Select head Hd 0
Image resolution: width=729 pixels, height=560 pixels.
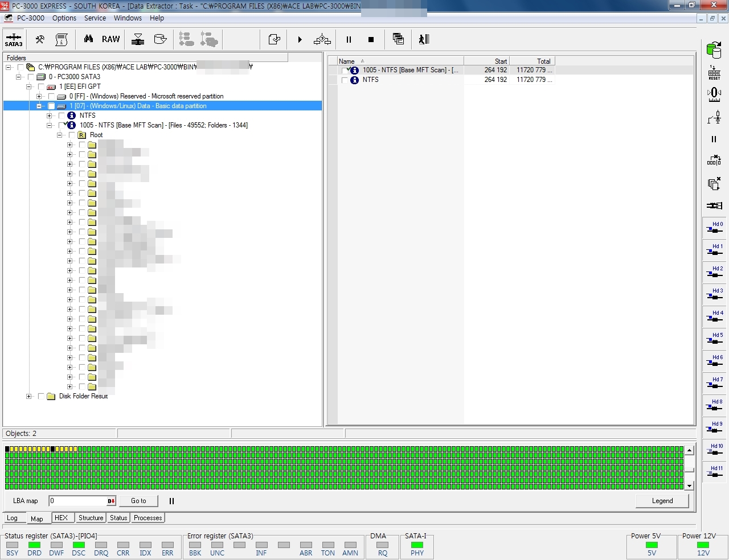pyautogui.click(x=714, y=228)
